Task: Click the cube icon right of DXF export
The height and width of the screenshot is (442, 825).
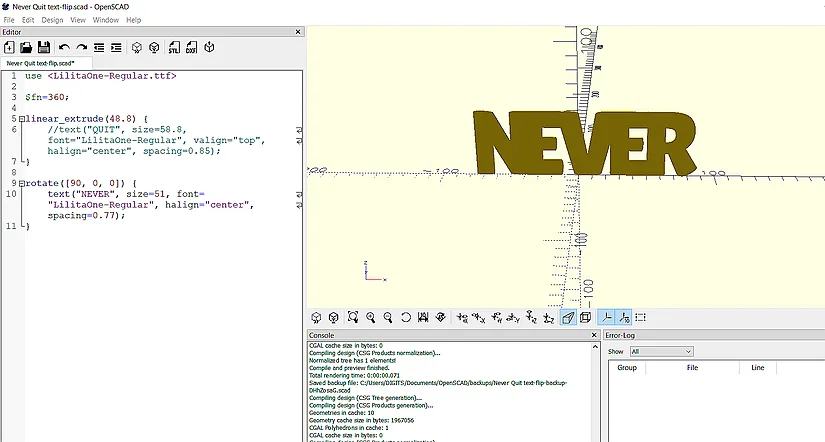Action: pyautogui.click(x=209, y=47)
